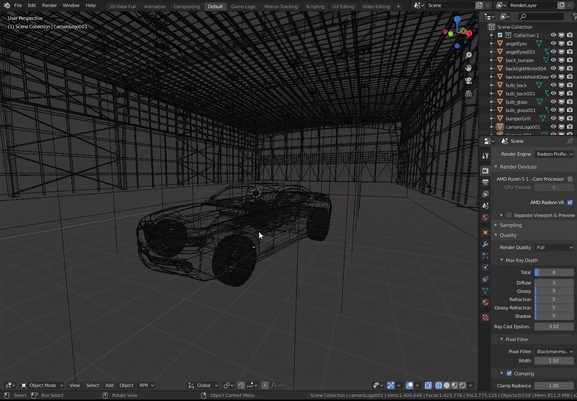Open the Render properties tab
This screenshot has width=577, height=401.
pos(485,170)
